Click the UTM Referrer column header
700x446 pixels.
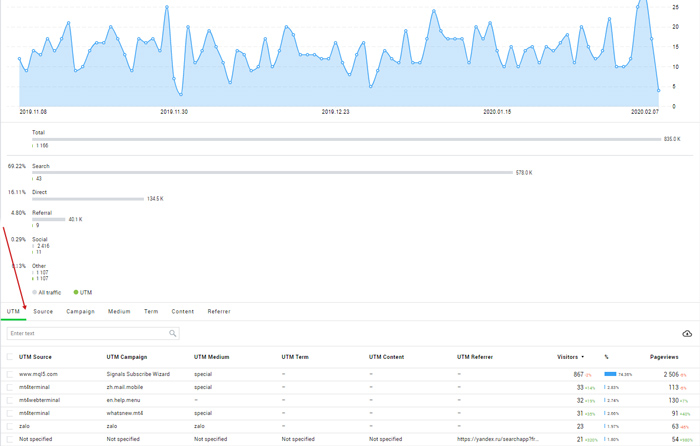click(475, 357)
